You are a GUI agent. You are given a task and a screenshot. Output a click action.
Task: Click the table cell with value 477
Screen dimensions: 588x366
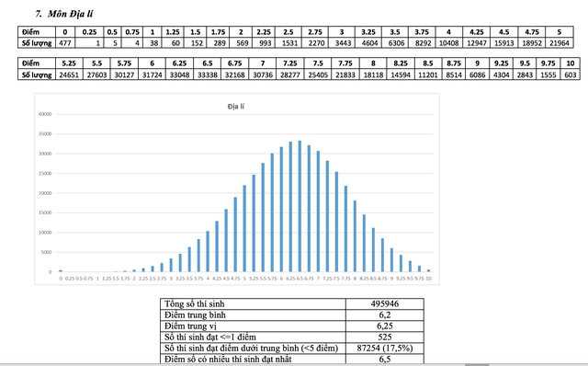65,43
